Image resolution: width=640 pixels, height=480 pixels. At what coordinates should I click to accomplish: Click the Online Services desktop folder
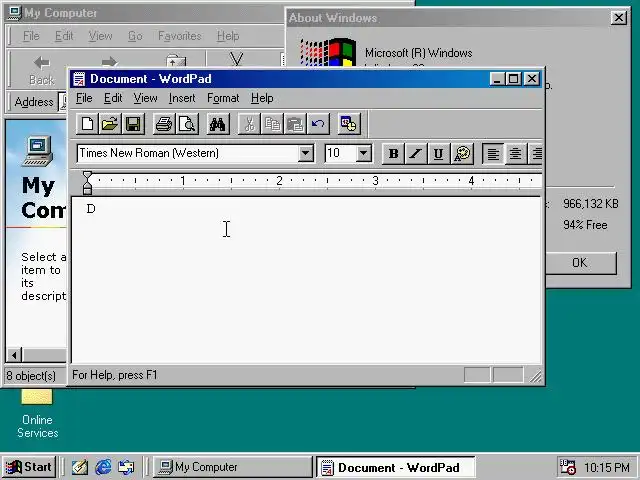click(x=37, y=413)
